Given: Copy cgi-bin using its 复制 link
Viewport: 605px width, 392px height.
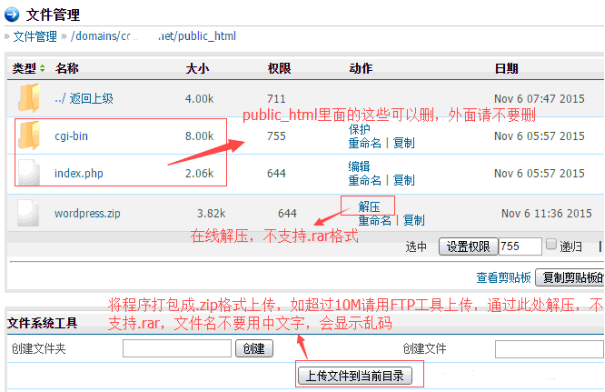Looking at the screenshot, I should point(404,143).
